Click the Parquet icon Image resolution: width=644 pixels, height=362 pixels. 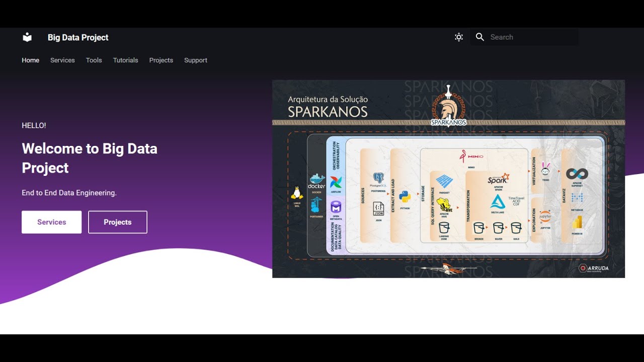coord(444,181)
